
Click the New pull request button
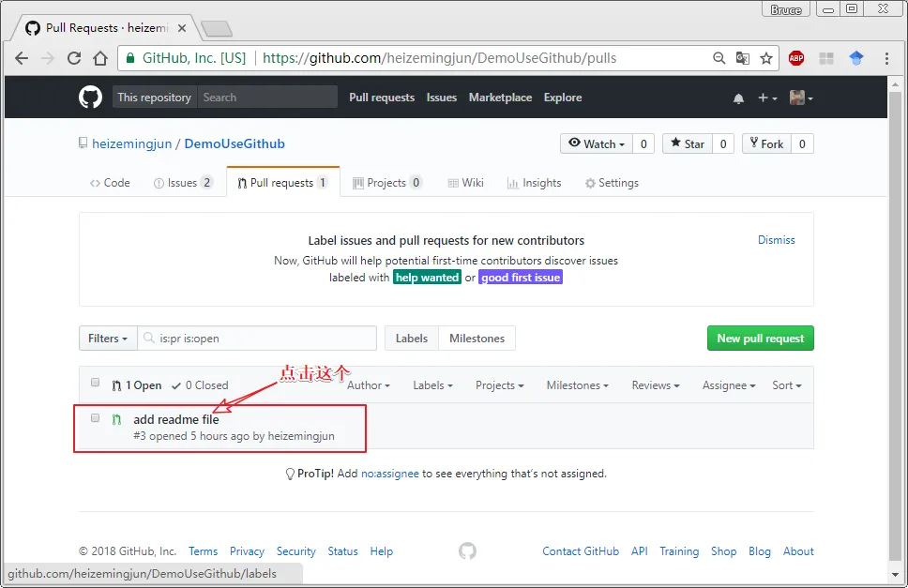[x=760, y=339]
